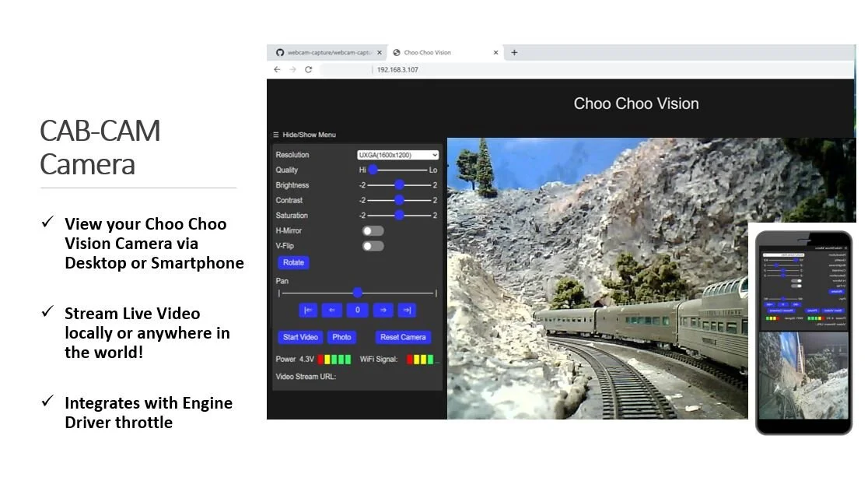Center camera pan with the 0 icon
The height and width of the screenshot is (488, 868).
pos(358,310)
